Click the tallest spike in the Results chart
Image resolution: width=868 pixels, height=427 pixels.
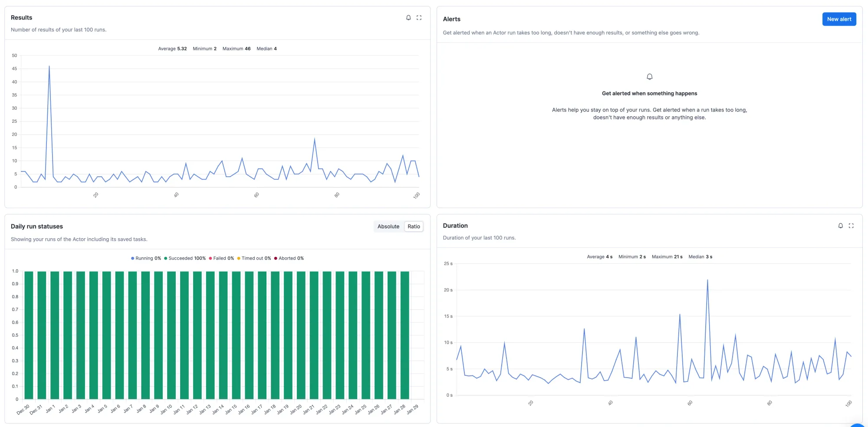coord(49,67)
